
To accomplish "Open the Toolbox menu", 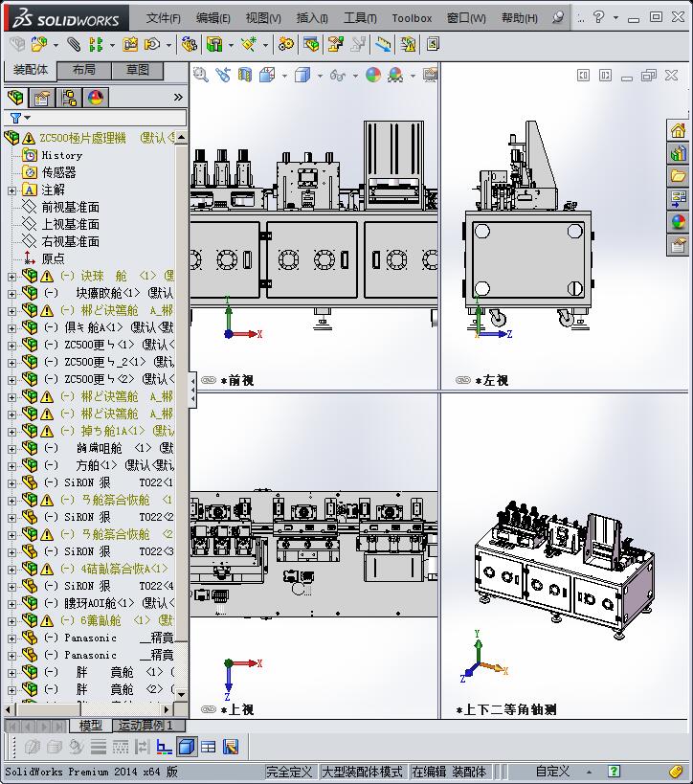I will (412, 18).
